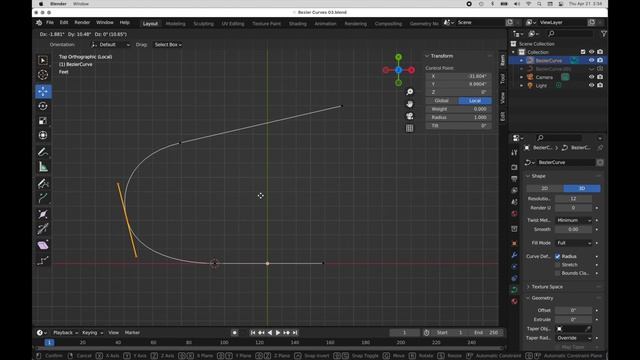The height and width of the screenshot is (360, 640).
Task: Toggle Collection exclude checkbox
Action: [x=583, y=52]
